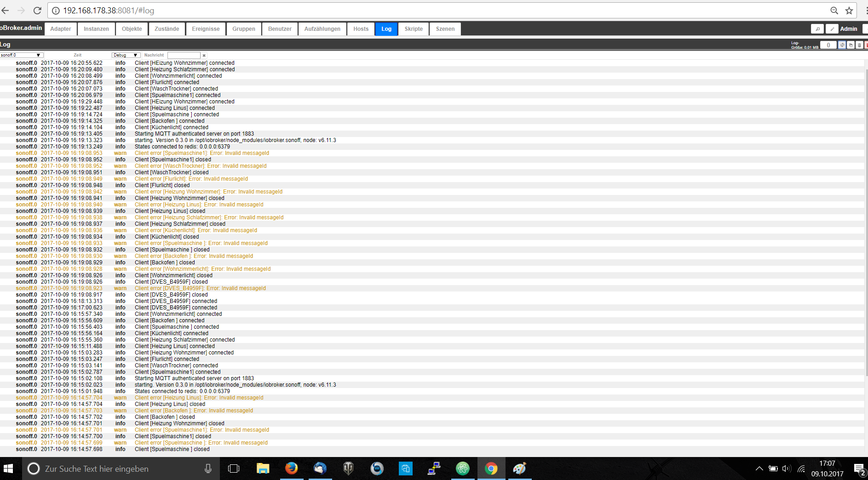868x480 pixels.
Task: Open the Debug severity level dropdown
Action: tap(126, 55)
